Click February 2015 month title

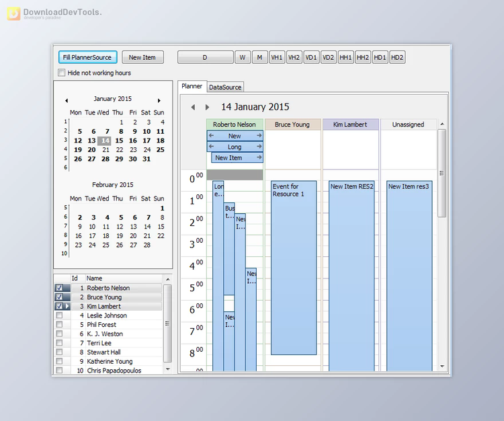(112, 185)
